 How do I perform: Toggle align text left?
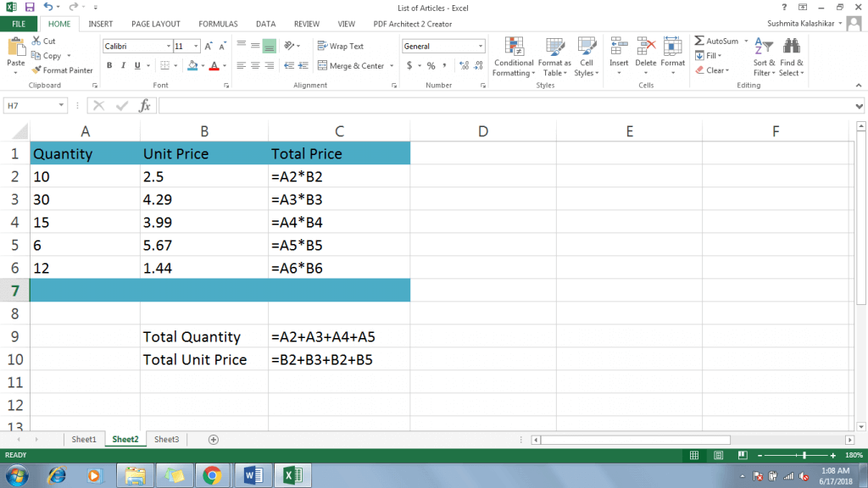point(241,66)
